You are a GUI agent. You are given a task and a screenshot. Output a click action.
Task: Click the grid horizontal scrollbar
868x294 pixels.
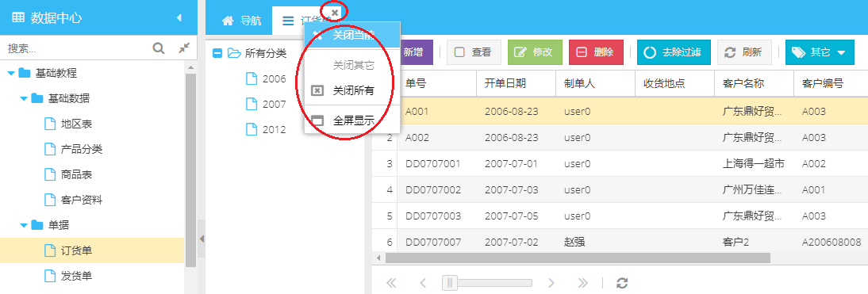tap(578, 258)
